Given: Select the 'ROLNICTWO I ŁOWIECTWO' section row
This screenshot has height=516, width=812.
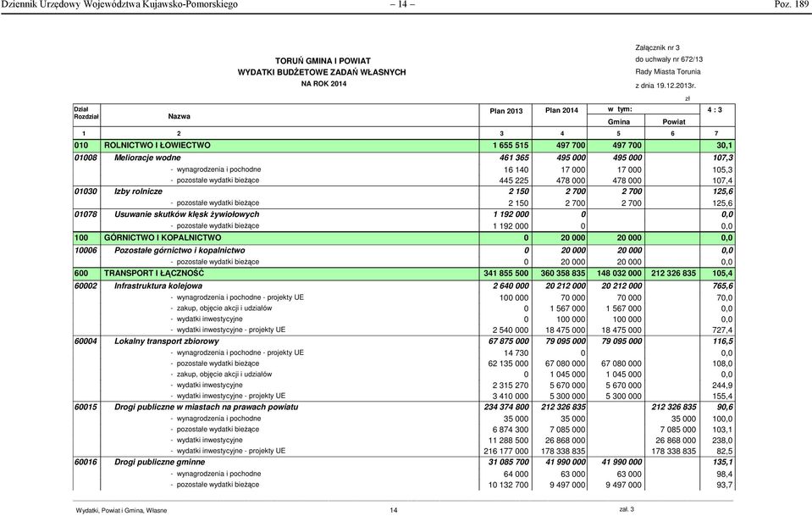Looking at the screenshot, I should point(404,146).
